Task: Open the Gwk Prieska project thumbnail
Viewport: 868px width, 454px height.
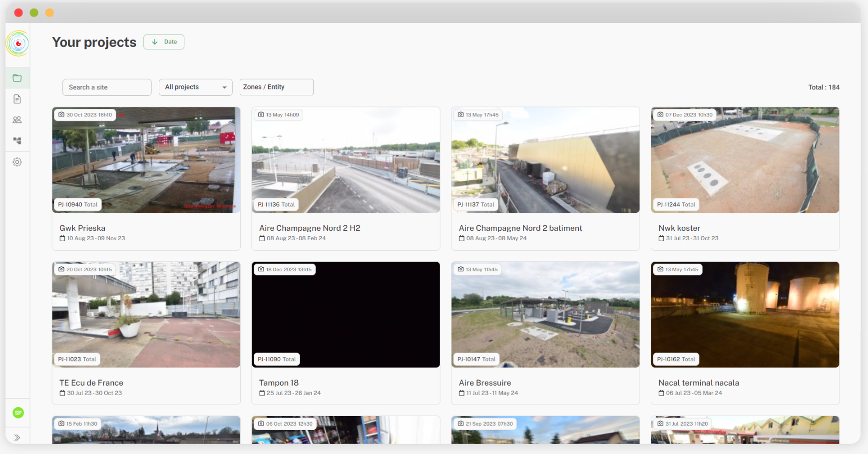Action: pos(146,160)
